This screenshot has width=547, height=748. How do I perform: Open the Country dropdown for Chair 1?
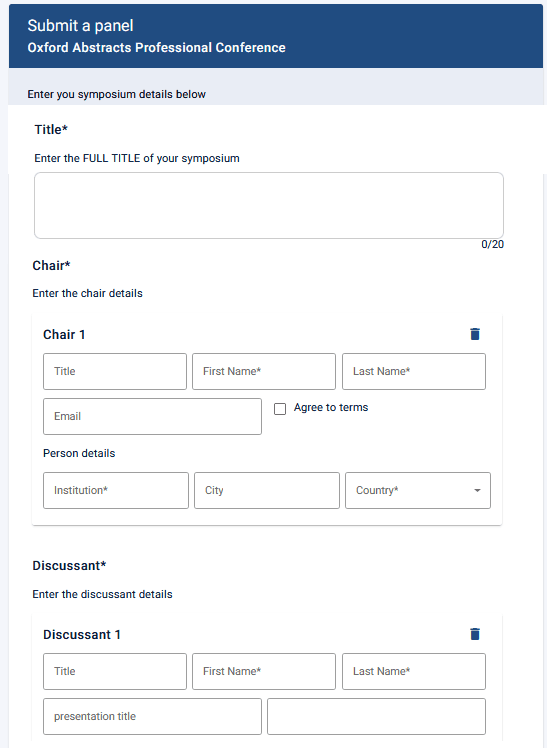pyautogui.click(x=418, y=490)
